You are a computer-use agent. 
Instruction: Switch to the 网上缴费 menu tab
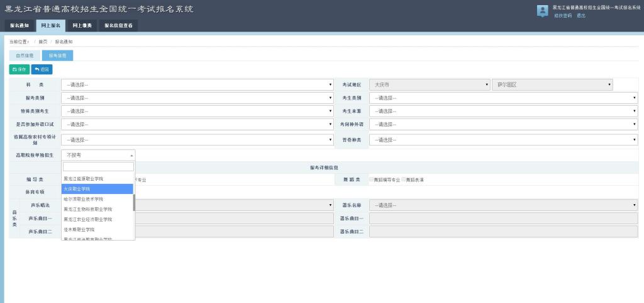(x=82, y=26)
